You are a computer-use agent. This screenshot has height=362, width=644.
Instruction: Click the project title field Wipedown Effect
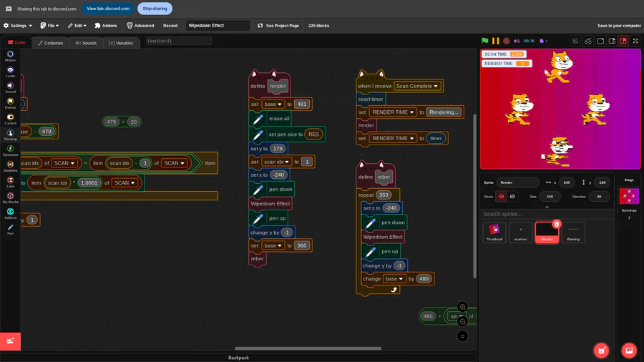(x=218, y=26)
